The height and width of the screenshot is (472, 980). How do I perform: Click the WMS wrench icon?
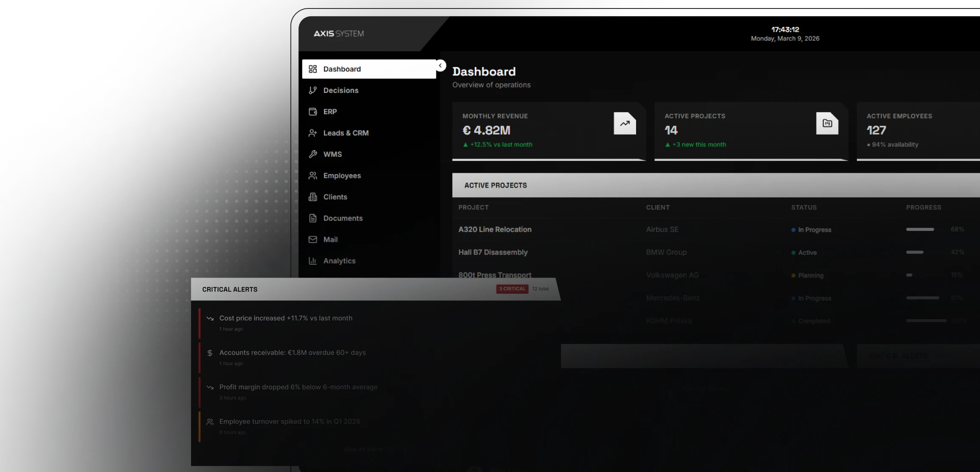tap(313, 154)
